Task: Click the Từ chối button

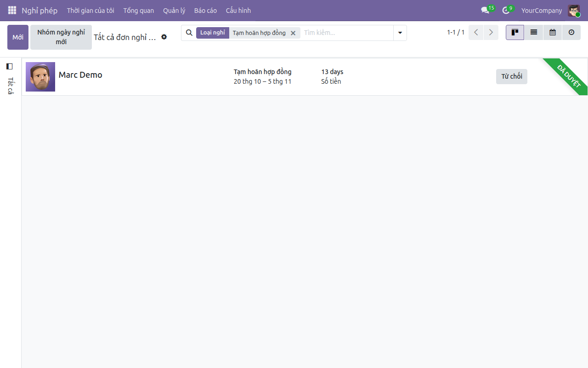Action: tap(512, 76)
